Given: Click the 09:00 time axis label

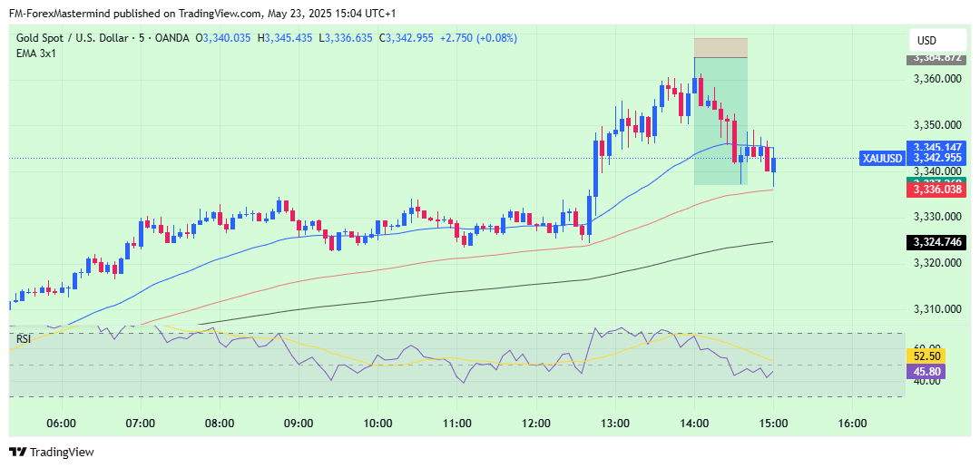Looking at the screenshot, I should (299, 423).
